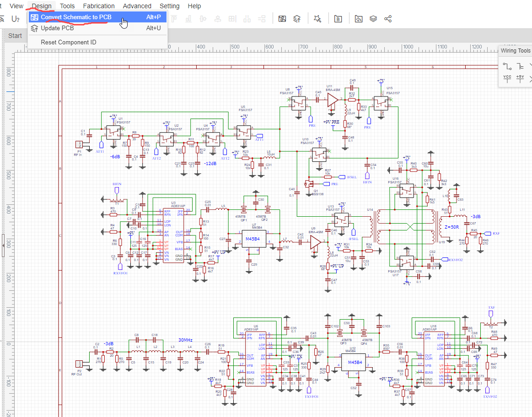Select the Bus Entry wiring tool

pyautogui.click(x=520, y=66)
